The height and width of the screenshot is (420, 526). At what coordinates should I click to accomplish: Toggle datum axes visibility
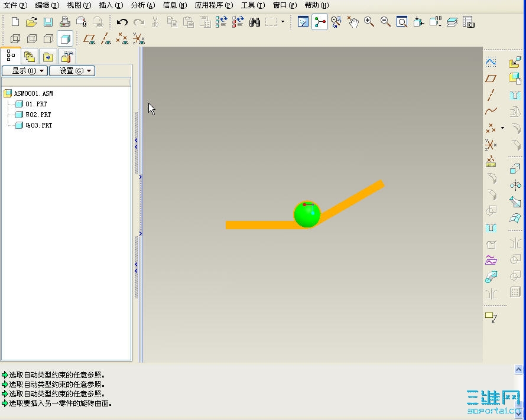[106, 39]
